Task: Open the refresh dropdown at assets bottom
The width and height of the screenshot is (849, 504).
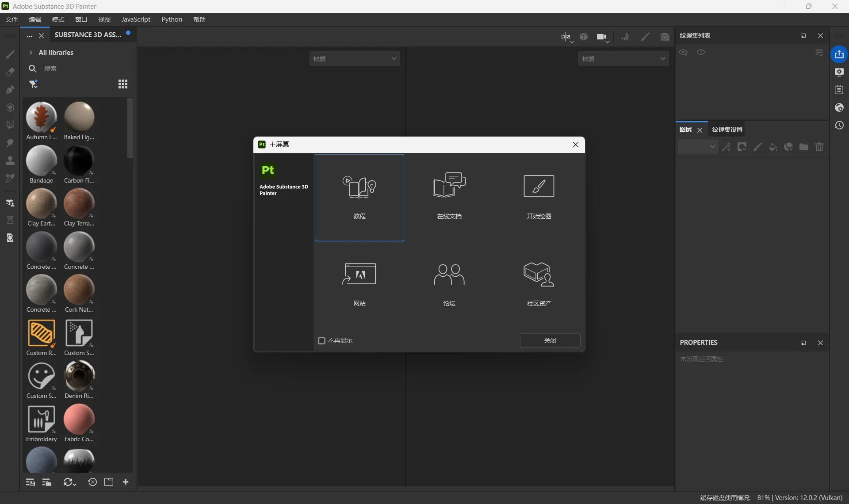Action: coord(70,482)
